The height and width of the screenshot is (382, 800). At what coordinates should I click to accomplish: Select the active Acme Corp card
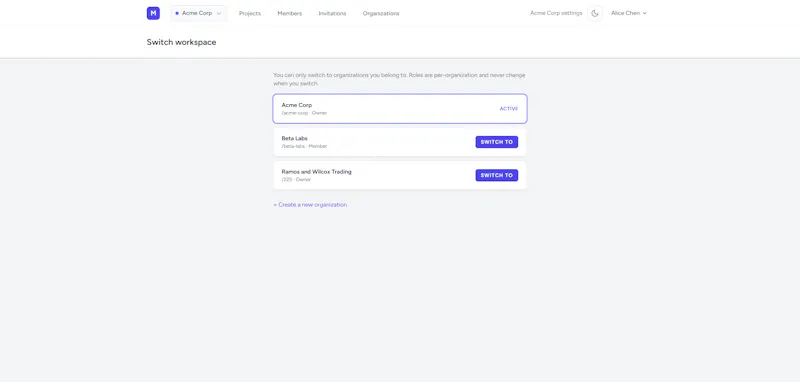pos(399,109)
